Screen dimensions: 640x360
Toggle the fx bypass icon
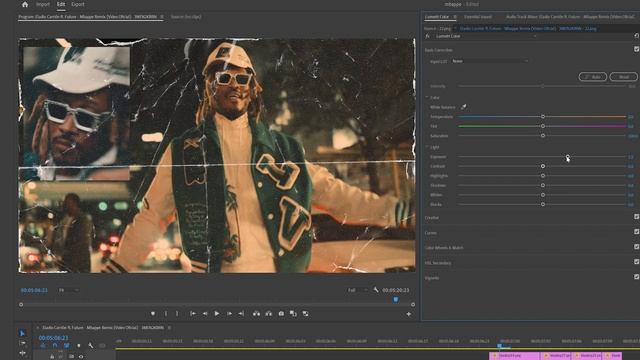[x=427, y=36]
